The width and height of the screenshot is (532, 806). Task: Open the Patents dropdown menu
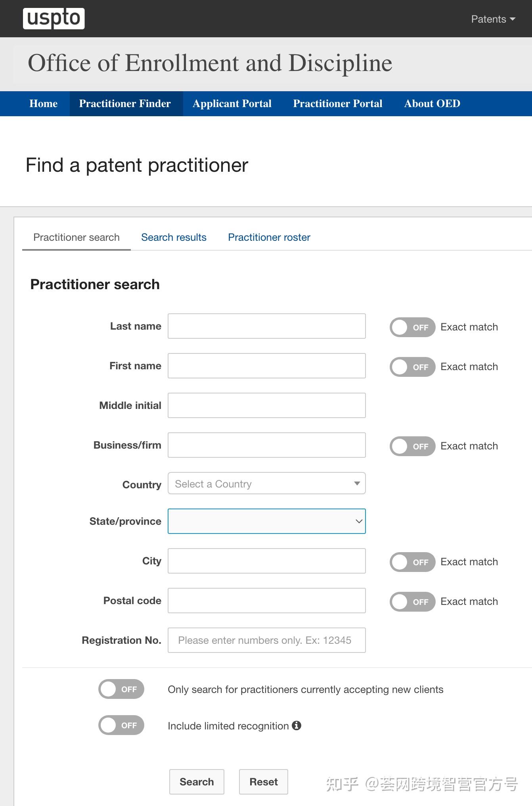[x=493, y=19]
